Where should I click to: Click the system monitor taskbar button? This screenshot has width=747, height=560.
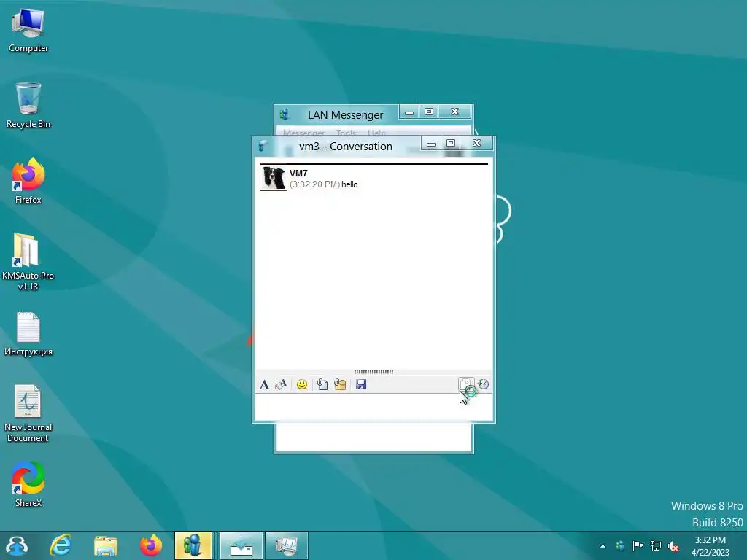coord(286,545)
